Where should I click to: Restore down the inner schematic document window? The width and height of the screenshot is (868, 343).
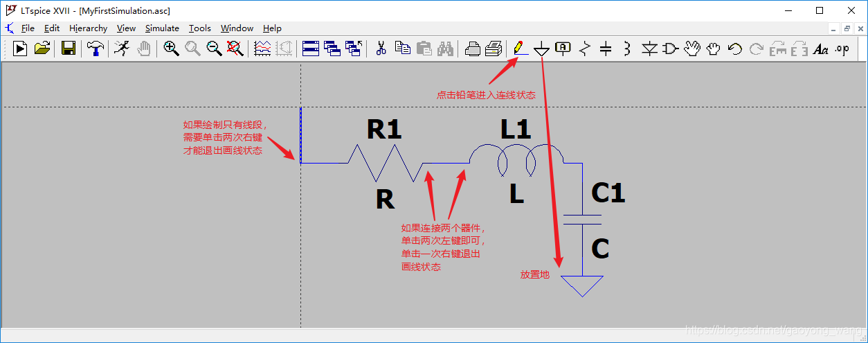click(847, 28)
